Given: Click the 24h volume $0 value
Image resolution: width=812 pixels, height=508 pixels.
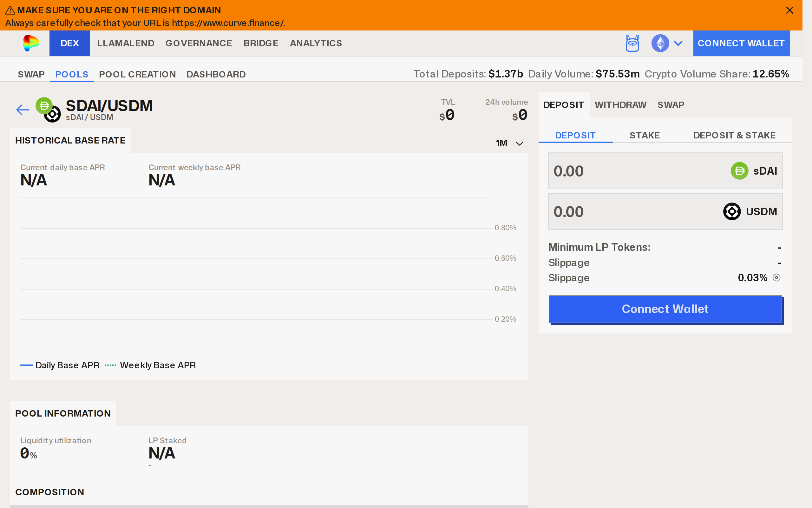Looking at the screenshot, I should pyautogui.click(x=520, y=115).
